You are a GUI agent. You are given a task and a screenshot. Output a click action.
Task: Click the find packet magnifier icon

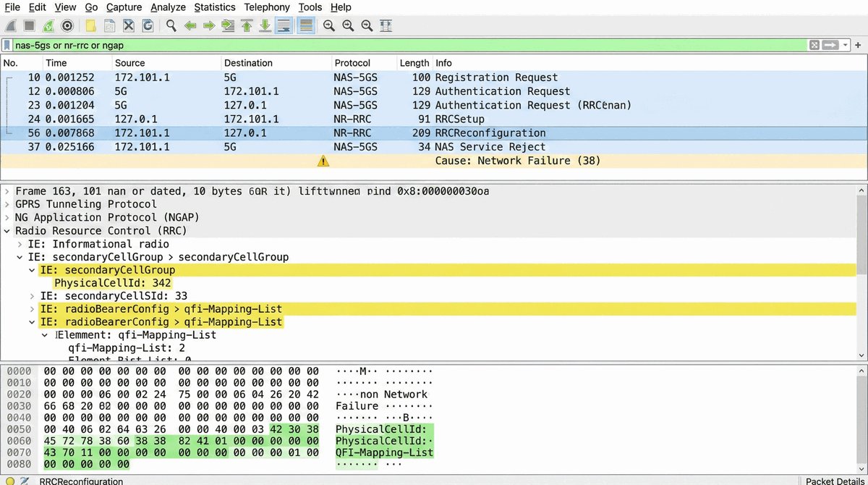(171, 25)
